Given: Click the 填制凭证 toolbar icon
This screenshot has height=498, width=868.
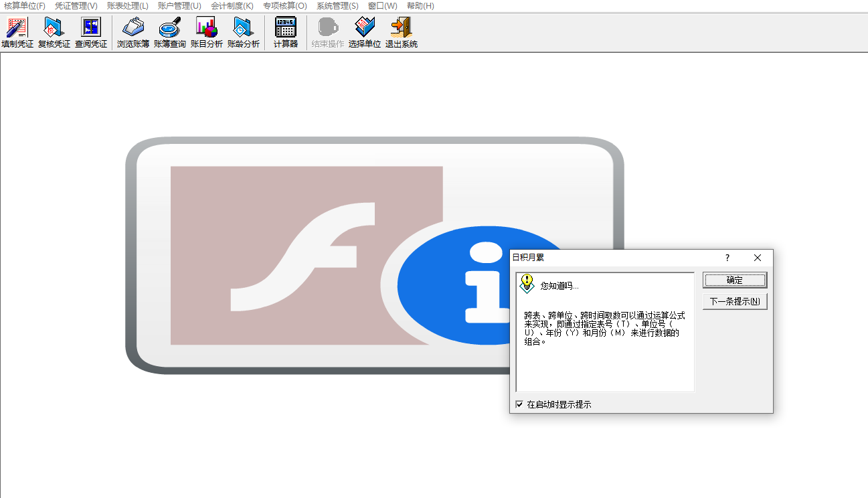Looking at the screenshot, I should [x=17, y=32].
